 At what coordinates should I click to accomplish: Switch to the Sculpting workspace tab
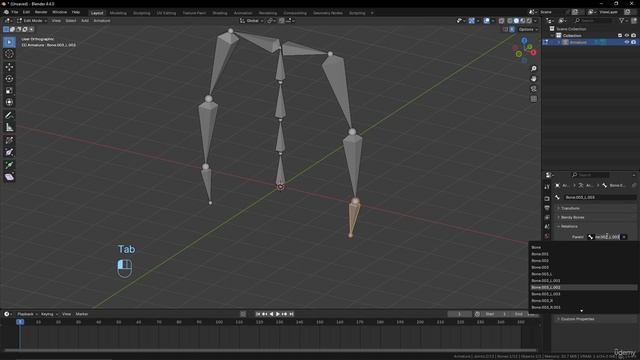[x=142, y=13]
